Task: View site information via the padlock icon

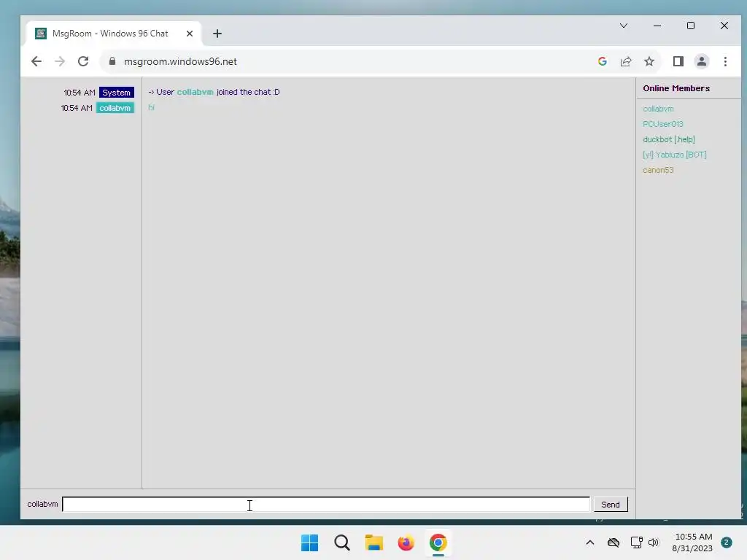Action: point(112,61)
